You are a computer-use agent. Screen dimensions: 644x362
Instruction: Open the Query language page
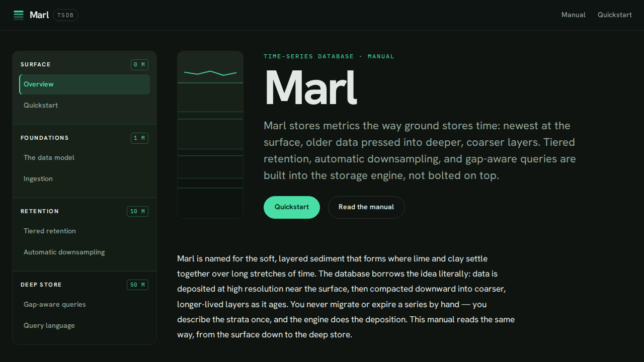coord(85,326)
